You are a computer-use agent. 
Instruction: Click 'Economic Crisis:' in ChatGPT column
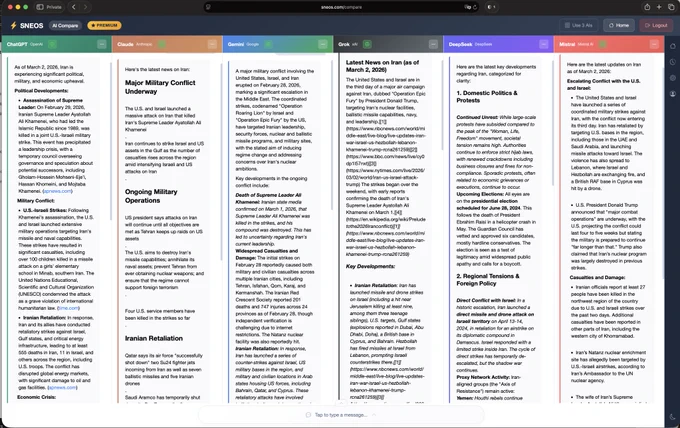[36, 397]
